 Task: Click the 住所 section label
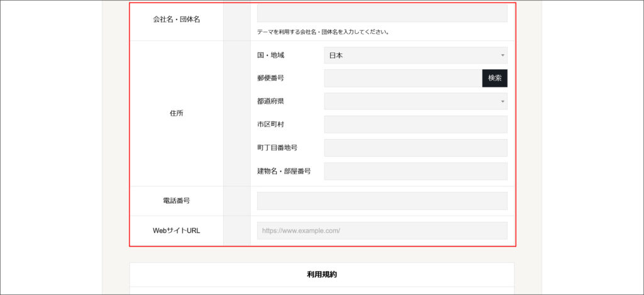point(176,113)
